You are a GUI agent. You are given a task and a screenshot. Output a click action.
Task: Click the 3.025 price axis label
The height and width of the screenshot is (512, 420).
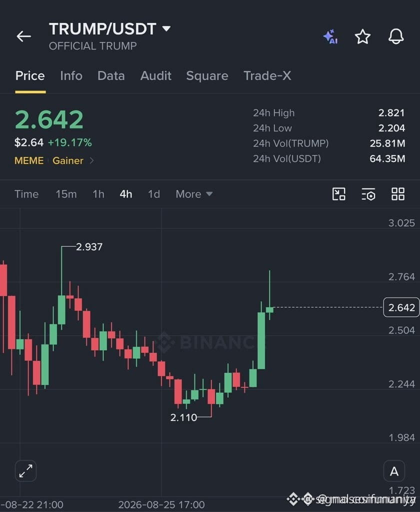401,223
